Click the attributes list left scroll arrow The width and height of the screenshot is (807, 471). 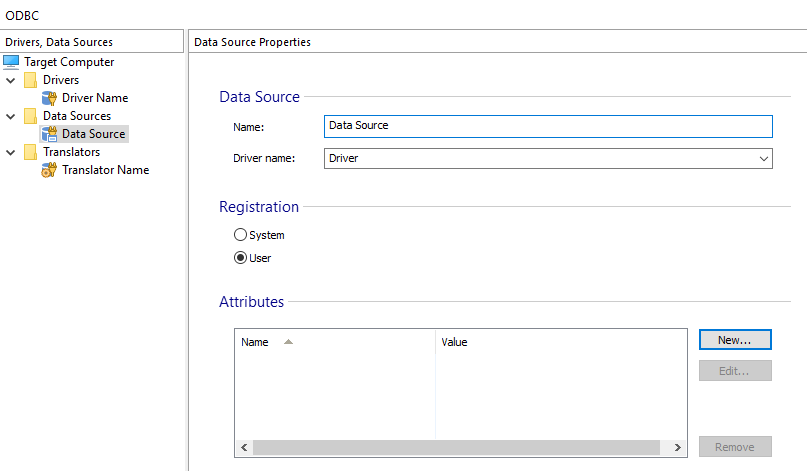pyautogui.click(x=244, y=447)
